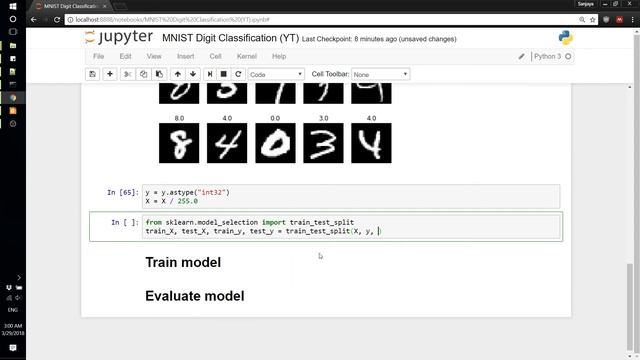The width and height of the screenshot is (640, 360).
Task: Click the digit 3 image labeled 3.0
Action: click(x=323, y=143)
